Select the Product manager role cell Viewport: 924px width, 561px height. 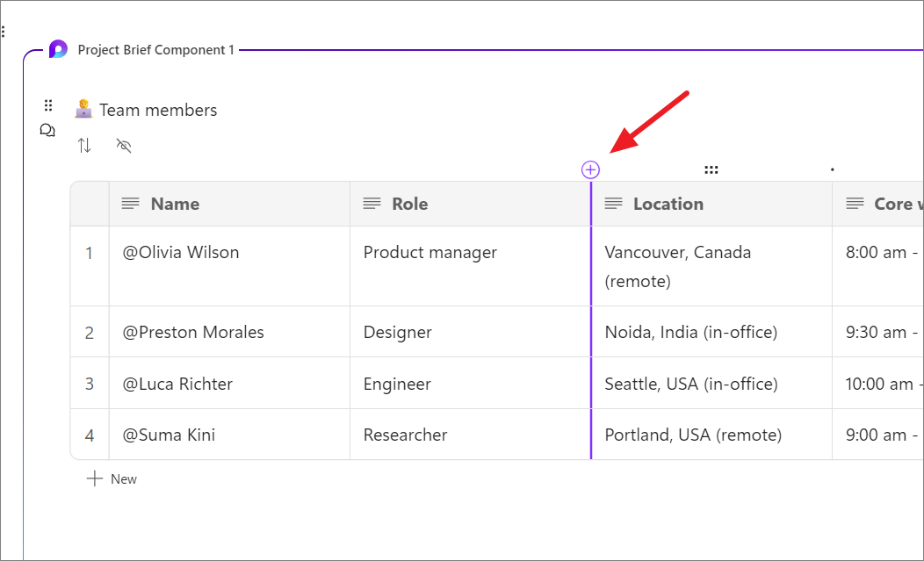(430, 253)
